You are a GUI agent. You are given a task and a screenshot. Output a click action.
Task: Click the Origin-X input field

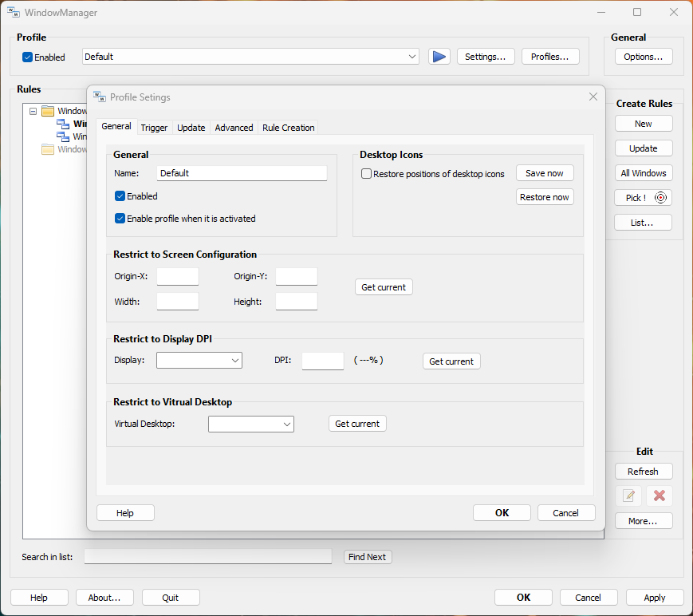click(177, 277)
